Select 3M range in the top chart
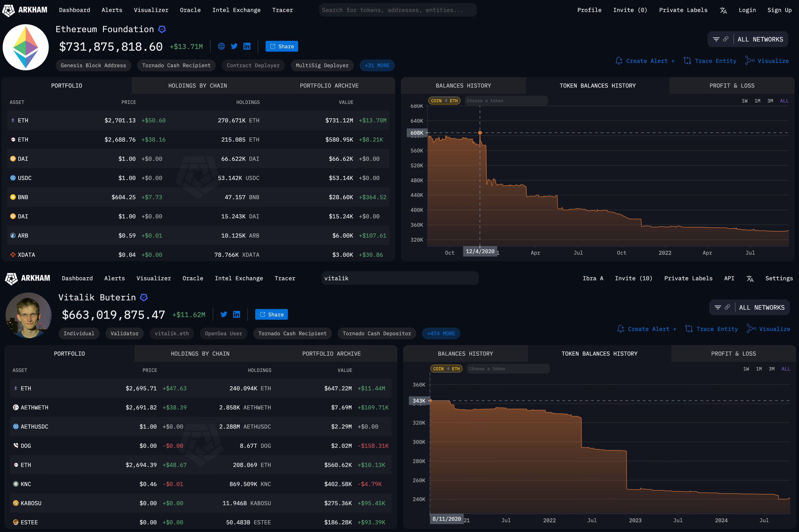 pyautogui.click(x=770, y=101)
